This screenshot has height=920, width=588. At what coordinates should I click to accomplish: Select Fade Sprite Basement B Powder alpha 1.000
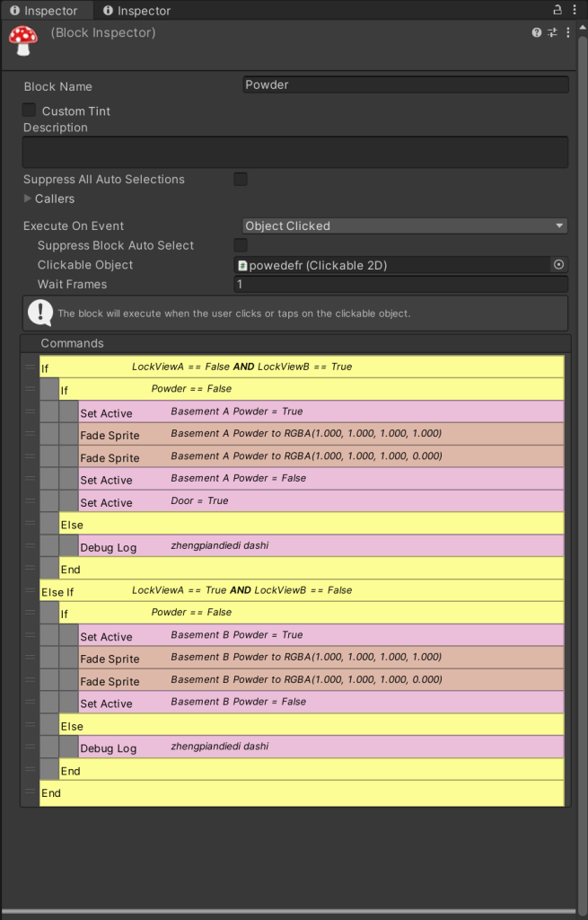pos(321,657)
